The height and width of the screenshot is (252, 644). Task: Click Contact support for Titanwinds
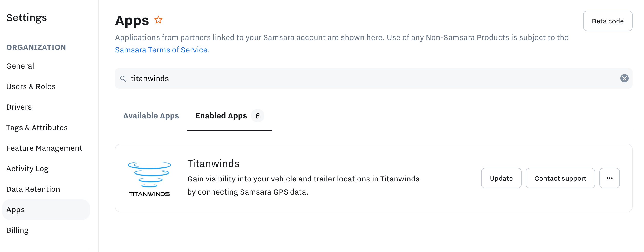560,178
